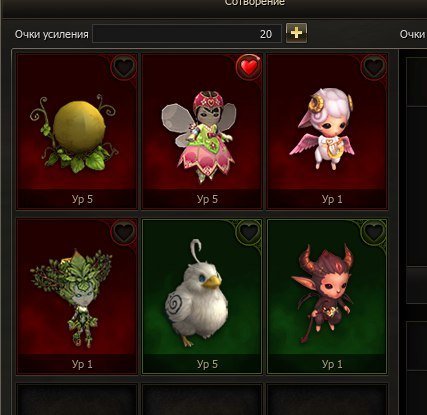Select the middle empty slot in bottom row

pyautogui.click(x=202, y=399)
